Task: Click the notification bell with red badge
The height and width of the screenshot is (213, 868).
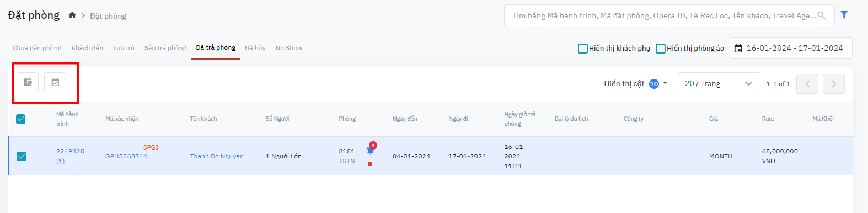Action: [371, 149]
